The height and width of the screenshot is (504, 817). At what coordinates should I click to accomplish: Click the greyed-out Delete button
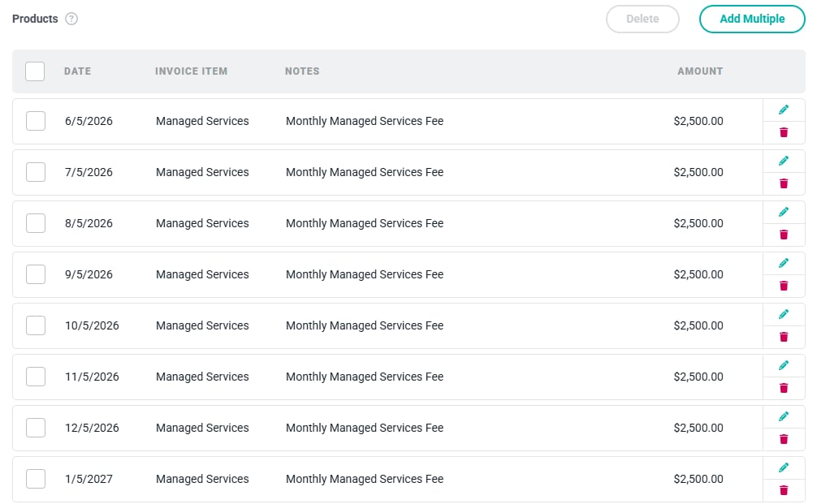coord(642,19)
